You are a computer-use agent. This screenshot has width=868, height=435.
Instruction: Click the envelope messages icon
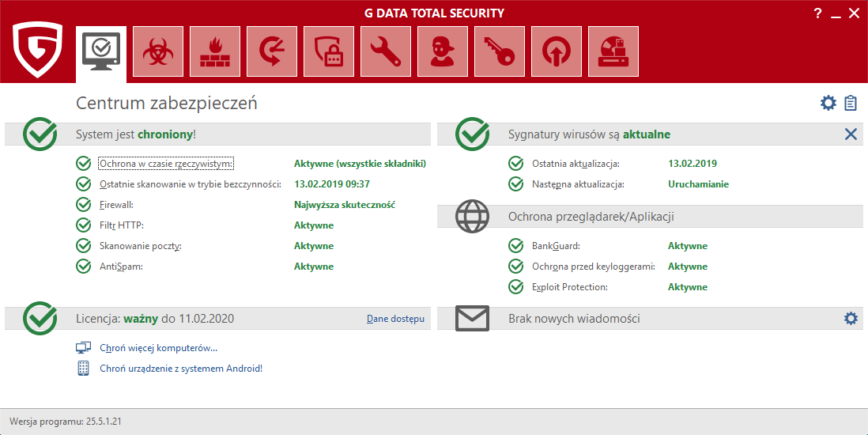(472, 318)
